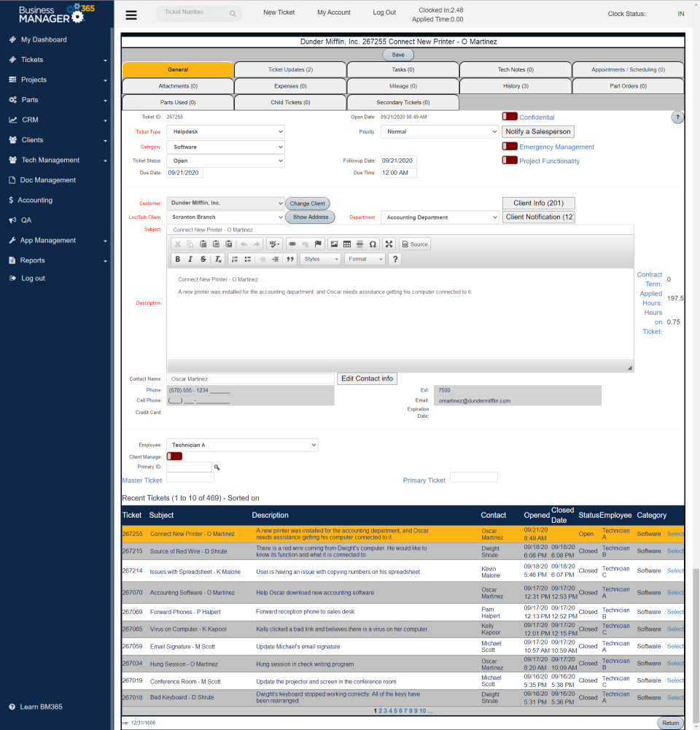This screenshot has height=730, width=700.
Task: Open the Format dropdown in the editor
Action: pyautogui.click(x=365, y=259)
